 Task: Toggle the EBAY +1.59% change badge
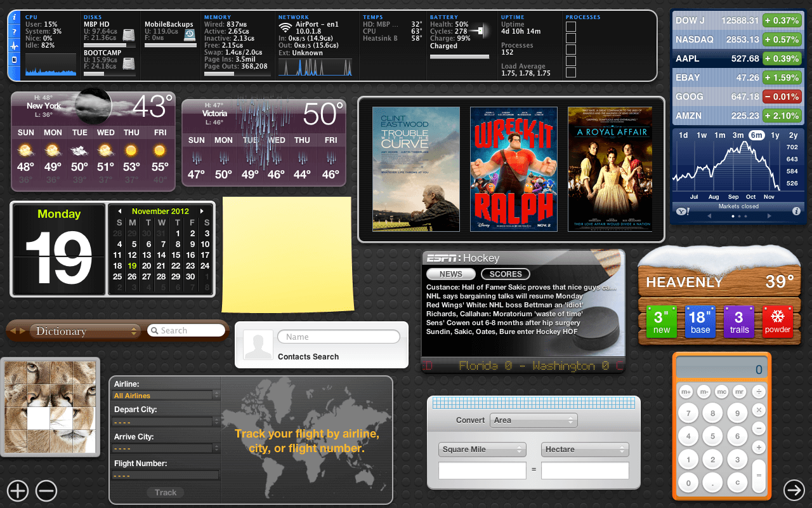pyautogui.click(x=782, y=77)
